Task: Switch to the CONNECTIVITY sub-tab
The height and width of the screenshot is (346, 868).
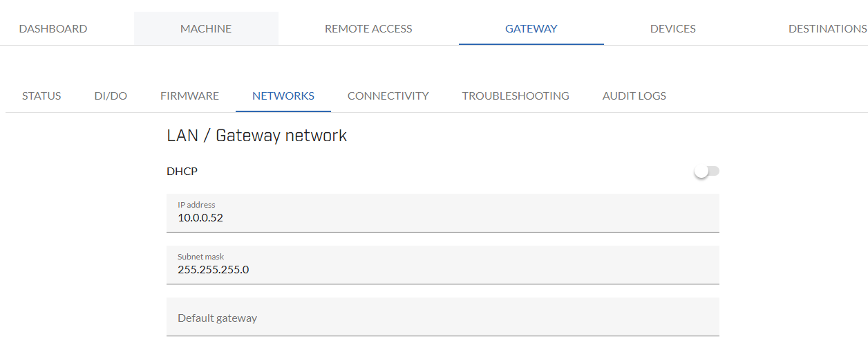Action: (388, 96)
